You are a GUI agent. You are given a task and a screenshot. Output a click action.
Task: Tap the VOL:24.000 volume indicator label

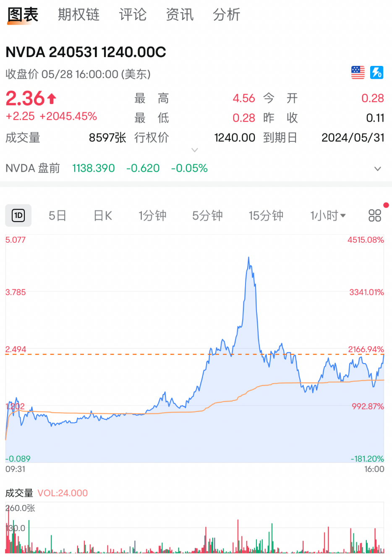tap(63, 493)
